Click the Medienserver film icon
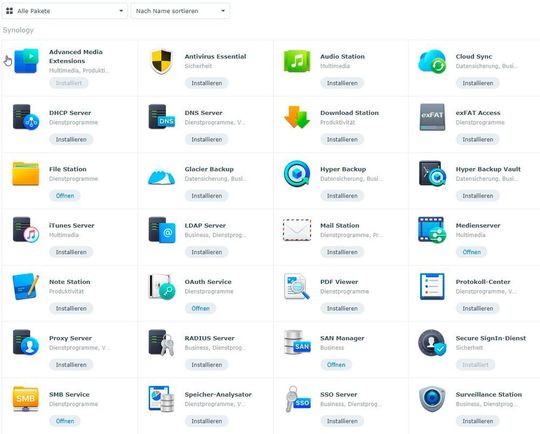The image size is (540, 434). (432, 230)
